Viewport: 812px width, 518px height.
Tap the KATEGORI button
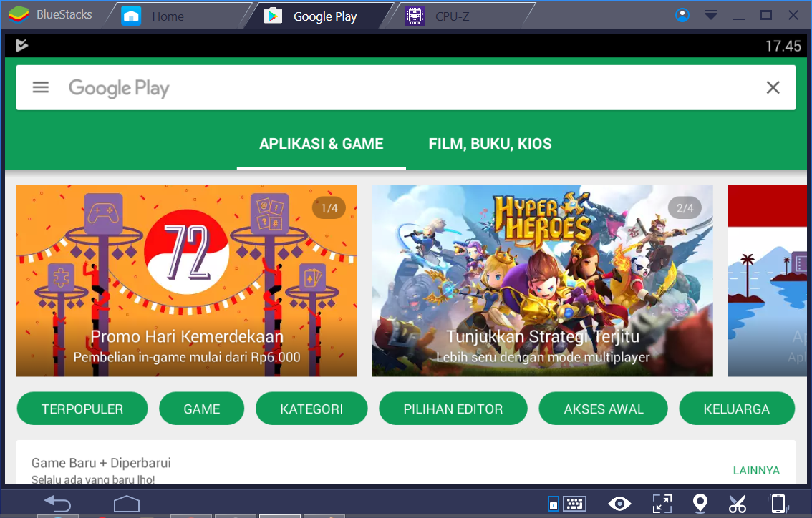click(x=311, y=409)
